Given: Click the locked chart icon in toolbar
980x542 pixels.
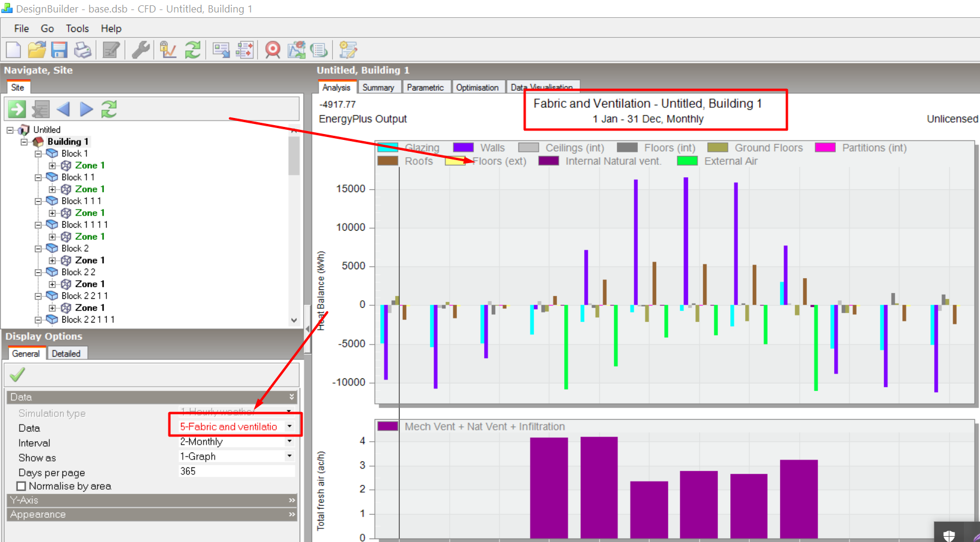Looking at the screenshot, I should 168,50.
